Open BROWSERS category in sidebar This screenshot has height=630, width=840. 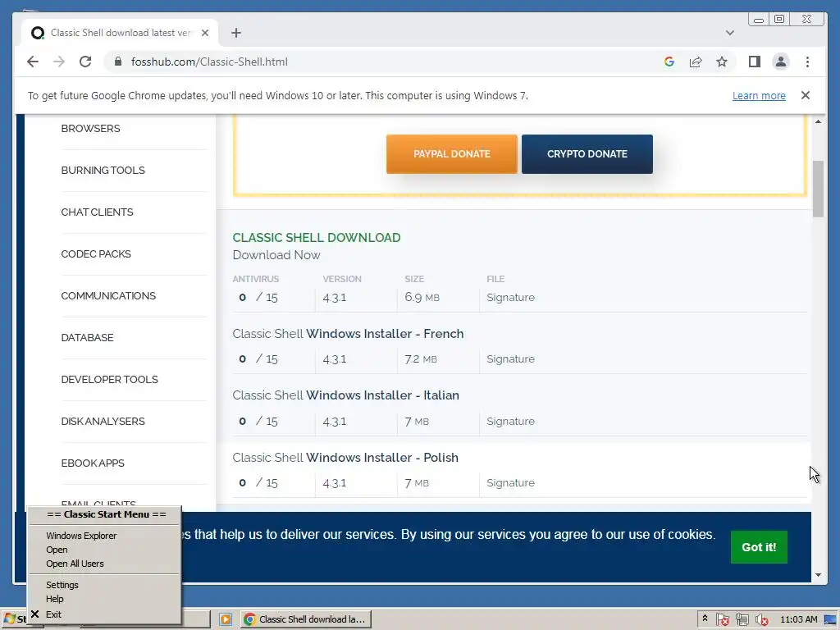click(x=90, y=129)
